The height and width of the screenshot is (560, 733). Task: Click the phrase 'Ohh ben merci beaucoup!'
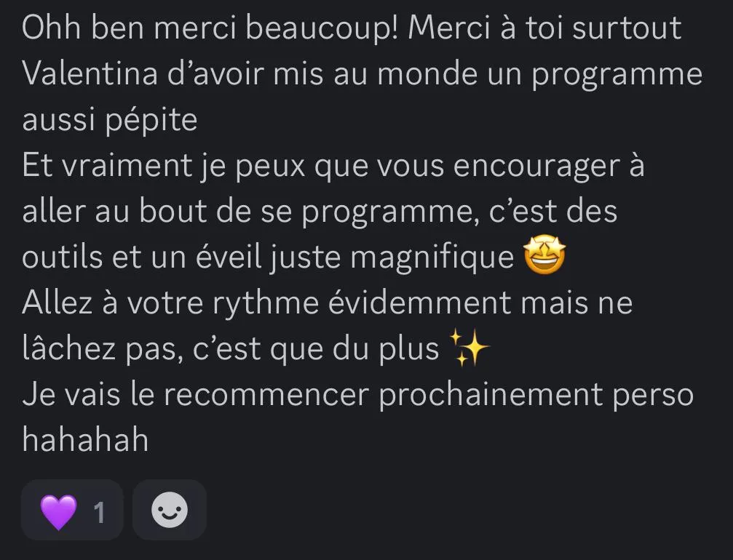(x=210, y=29)
